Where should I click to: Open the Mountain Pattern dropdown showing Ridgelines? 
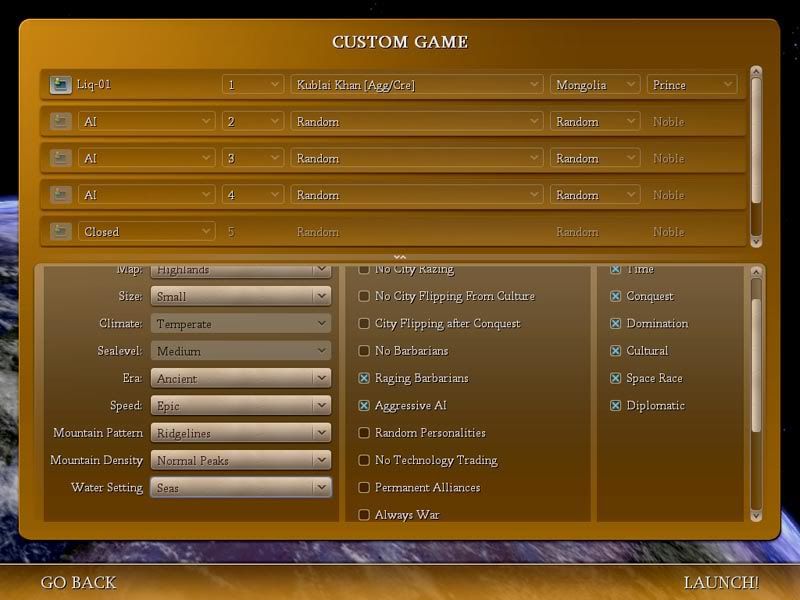[241, 433]
